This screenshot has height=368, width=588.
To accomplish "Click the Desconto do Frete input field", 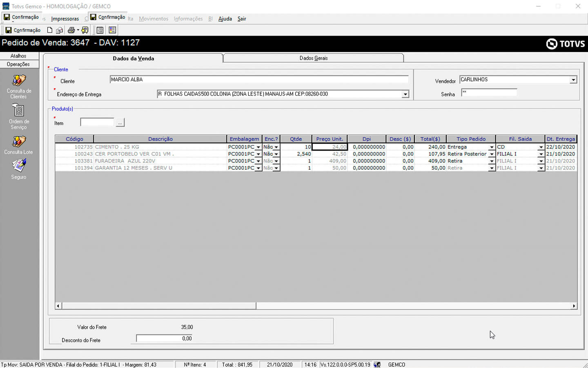I will (165, 339).
